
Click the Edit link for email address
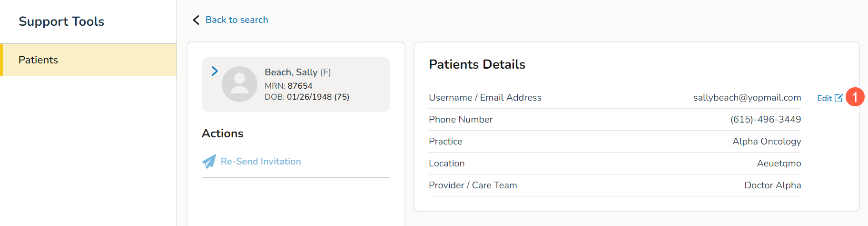(824, 98)
